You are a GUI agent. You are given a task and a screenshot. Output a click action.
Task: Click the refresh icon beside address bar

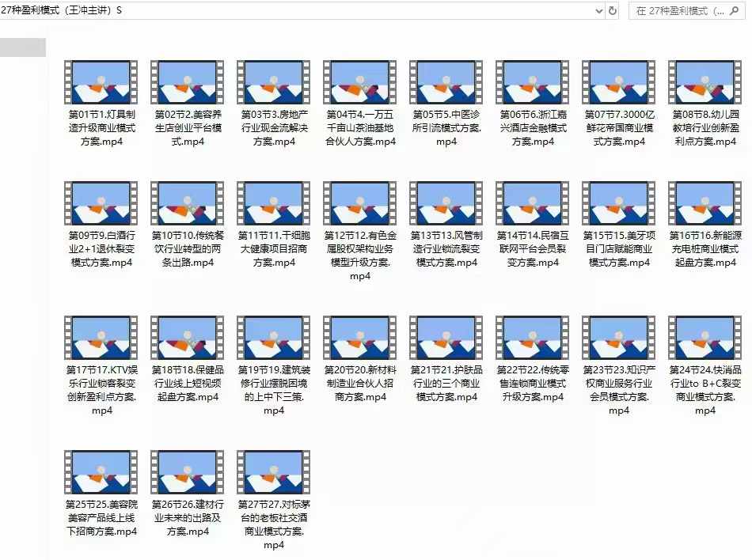[x=613, y=10]
